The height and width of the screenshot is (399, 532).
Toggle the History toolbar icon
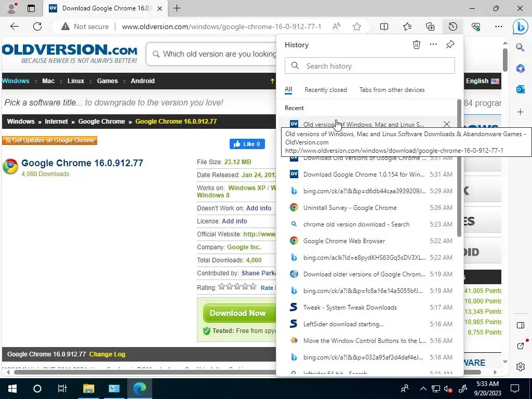[x=453, y=26]
